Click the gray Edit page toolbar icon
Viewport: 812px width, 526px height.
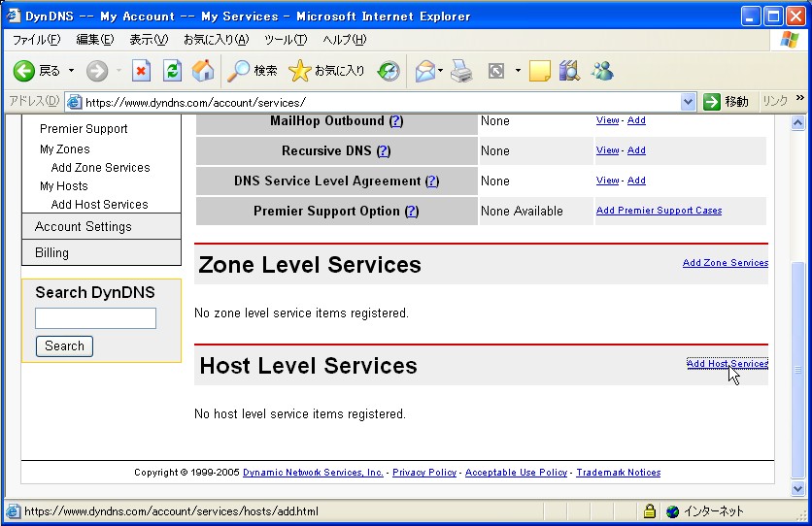click(x=496, y=71)
